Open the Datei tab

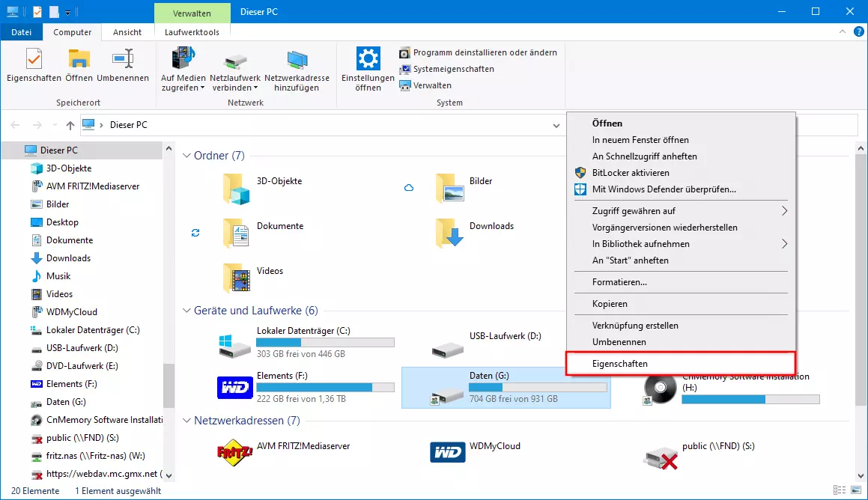[21, 32]
